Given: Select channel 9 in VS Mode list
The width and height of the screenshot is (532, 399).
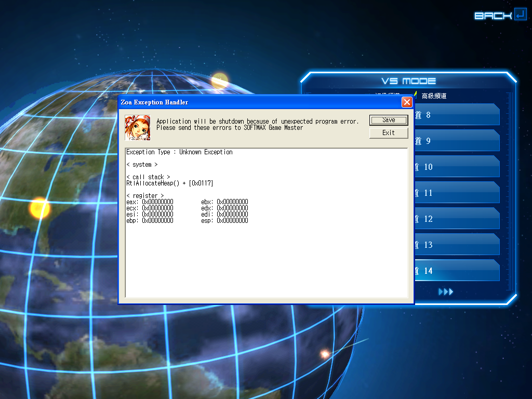Looking at the screenshot, I should point(457,140).
